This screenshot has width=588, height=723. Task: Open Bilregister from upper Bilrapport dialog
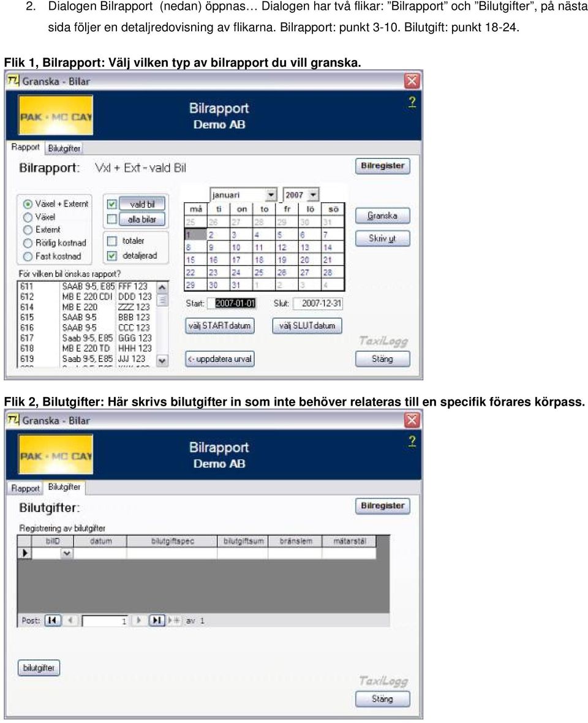(382, 166)
